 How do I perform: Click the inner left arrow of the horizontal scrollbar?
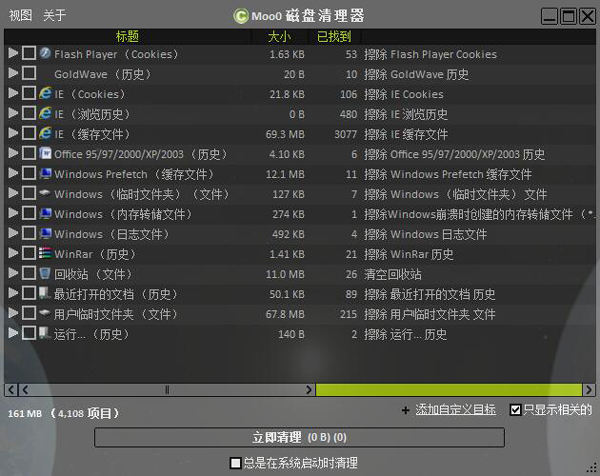pyautogui.click(x=25, y=390)
